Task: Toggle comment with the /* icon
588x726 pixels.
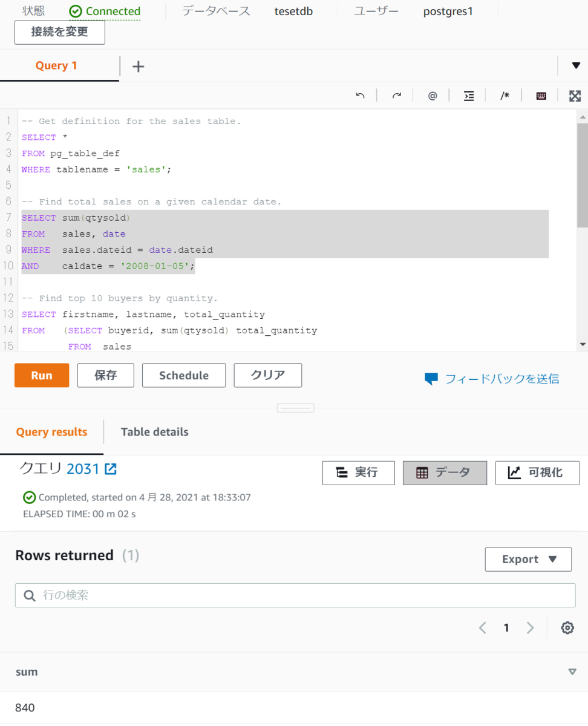Action: tap(505, 96)
